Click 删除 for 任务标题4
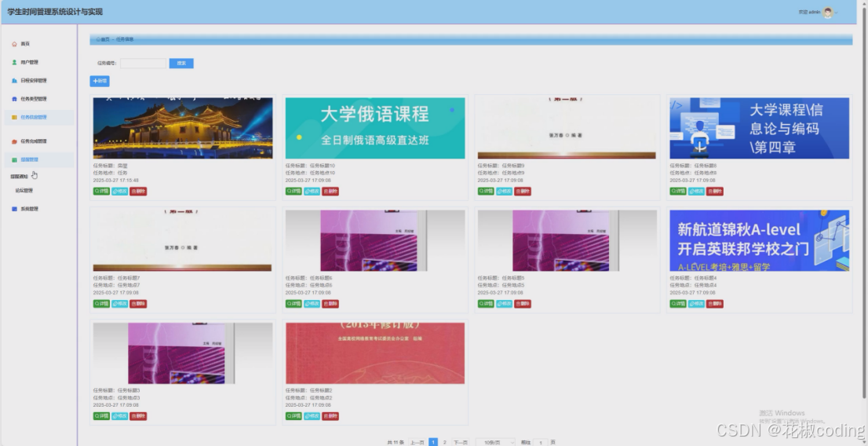This screenshot has height=446, width=868. (x=714, y=304)
